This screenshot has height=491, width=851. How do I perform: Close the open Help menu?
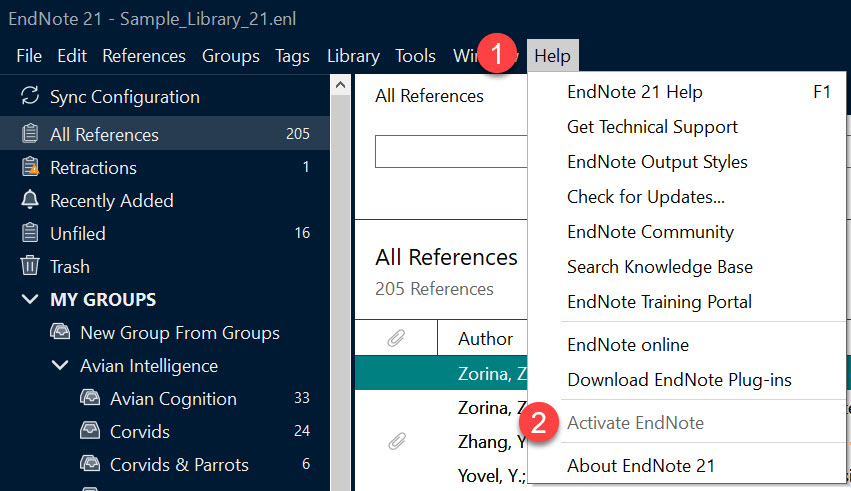(552, 56)
